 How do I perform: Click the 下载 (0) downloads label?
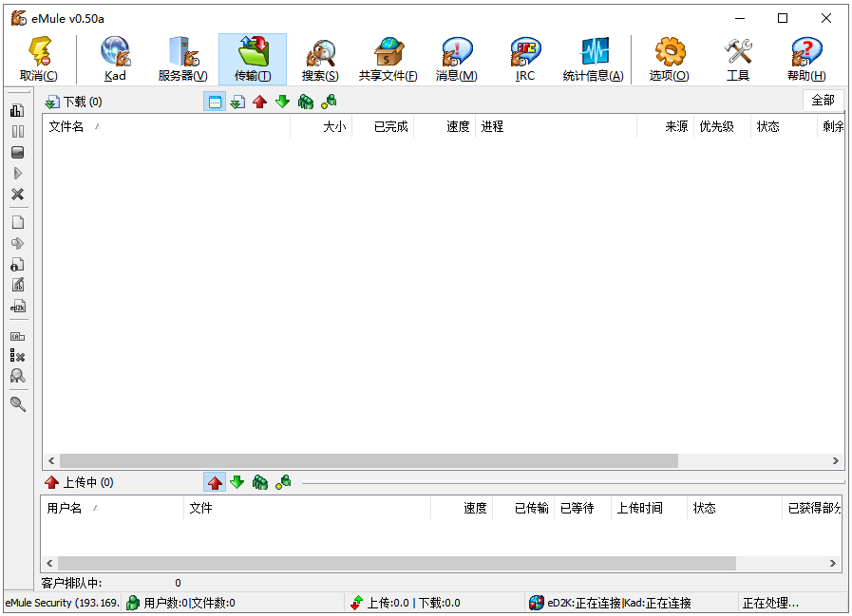coord(83,102)
